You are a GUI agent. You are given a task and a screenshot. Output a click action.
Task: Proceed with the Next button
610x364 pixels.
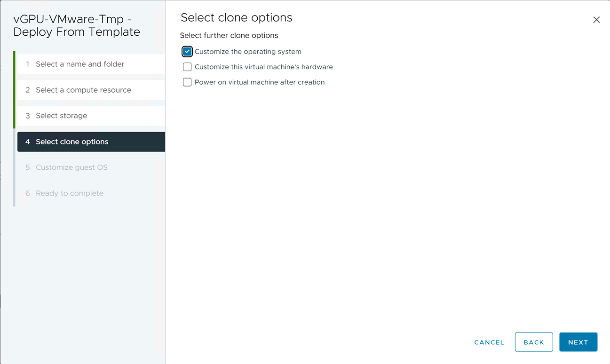pos(578,342)
